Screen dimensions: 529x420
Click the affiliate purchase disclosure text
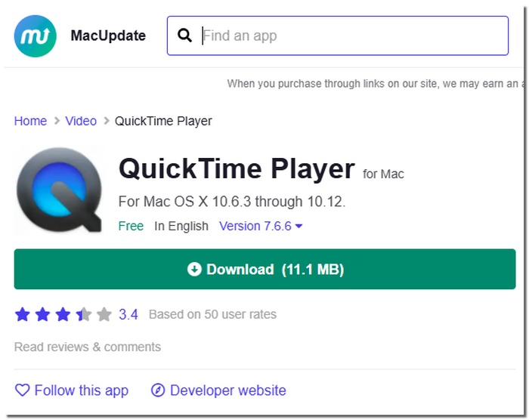[375, 84]
